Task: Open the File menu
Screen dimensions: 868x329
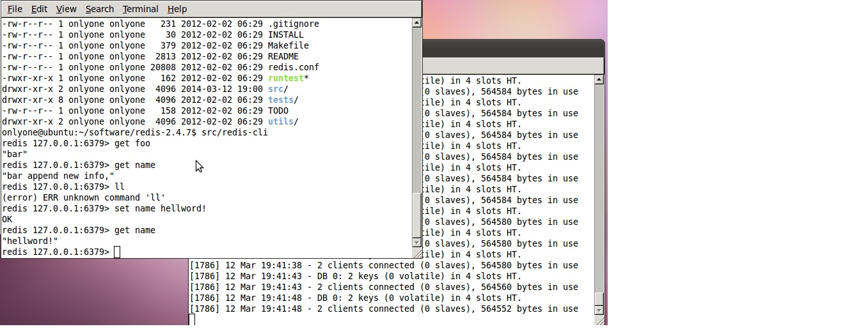Action: 15,9
